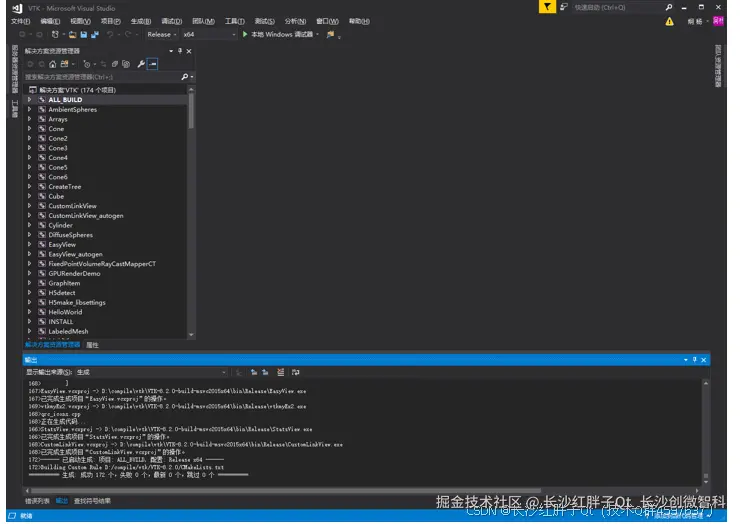Open the x64 platform dropdown
The image size is (740, 524).
[x=209, y=34]
